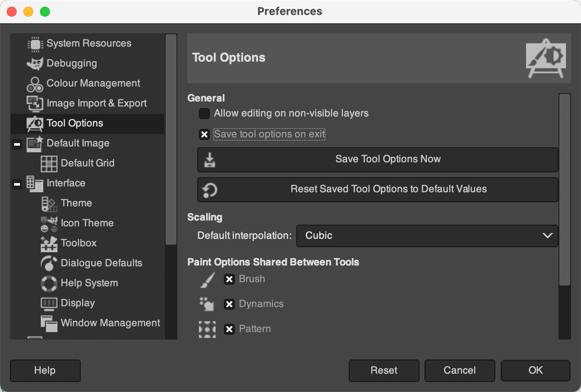Uncheck the shared Brush option
The width and height of the screenshot is (581, 392).
point(229,279)
